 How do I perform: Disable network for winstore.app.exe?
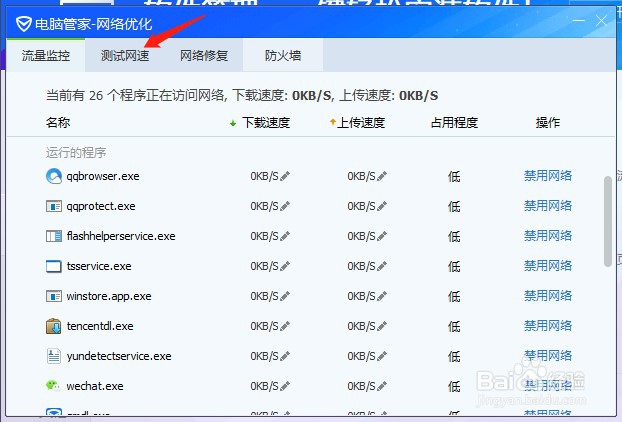pos(548,296)
